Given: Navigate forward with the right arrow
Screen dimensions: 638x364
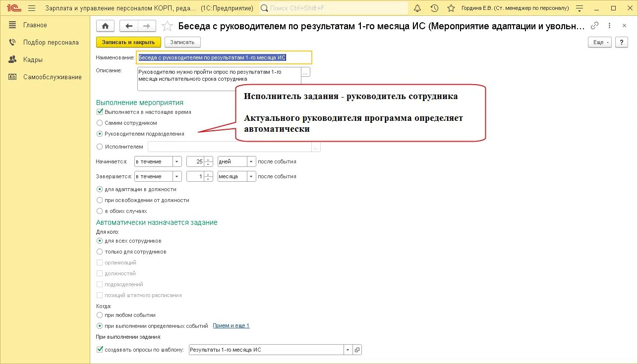Looking at the screenshot, I should [x=147, y=26].
